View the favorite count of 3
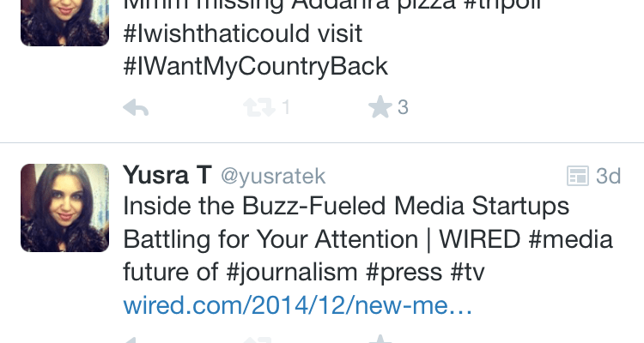 click(x=403, y=108)
